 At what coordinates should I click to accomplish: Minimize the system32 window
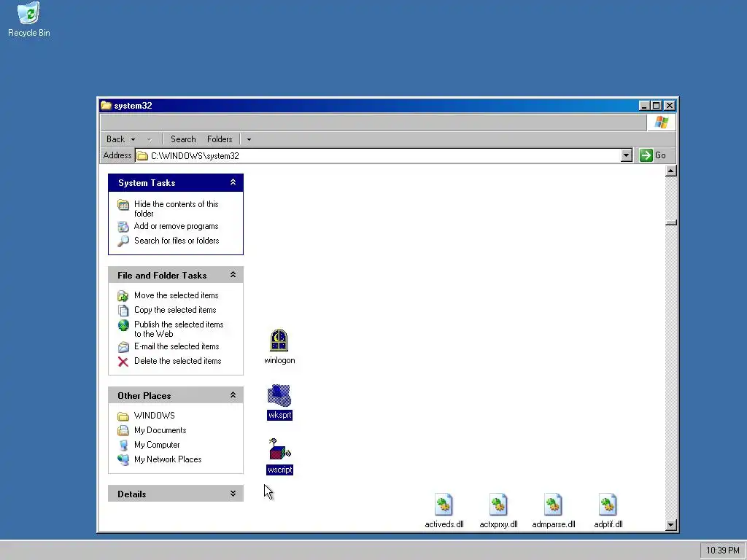point(644,105)
